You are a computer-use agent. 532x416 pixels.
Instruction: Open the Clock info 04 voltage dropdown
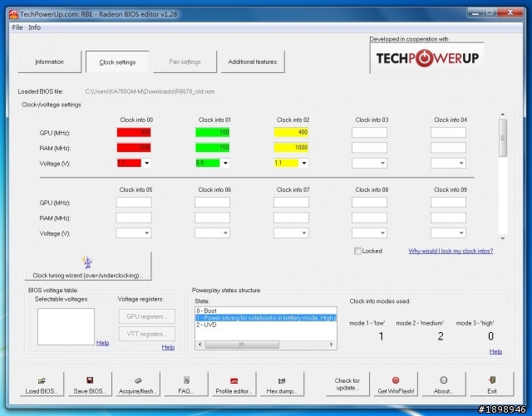pos(461,163)
